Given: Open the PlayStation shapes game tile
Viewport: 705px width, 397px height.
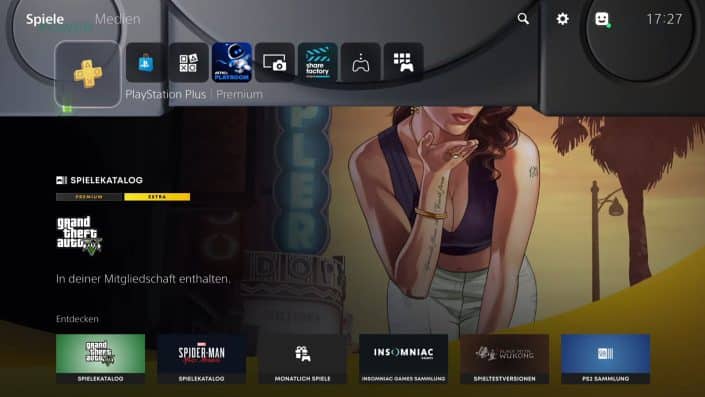Looking at the screenshot, I should point(188,62).
